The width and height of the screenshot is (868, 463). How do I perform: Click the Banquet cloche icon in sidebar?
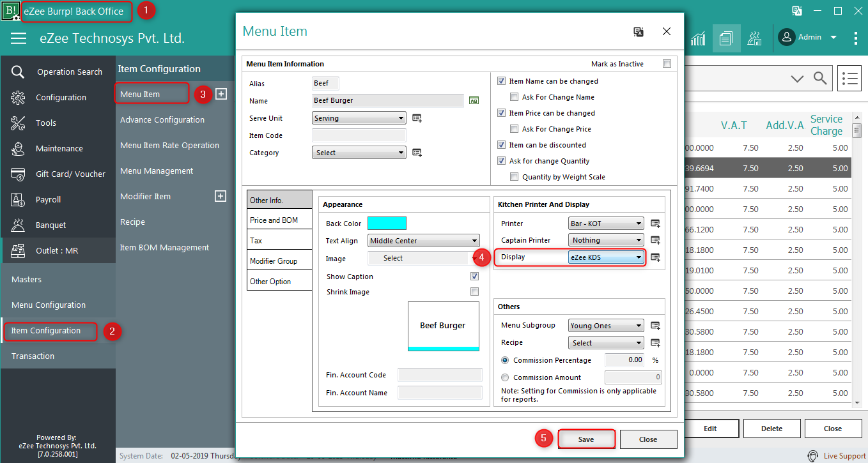tap(18, 225)
